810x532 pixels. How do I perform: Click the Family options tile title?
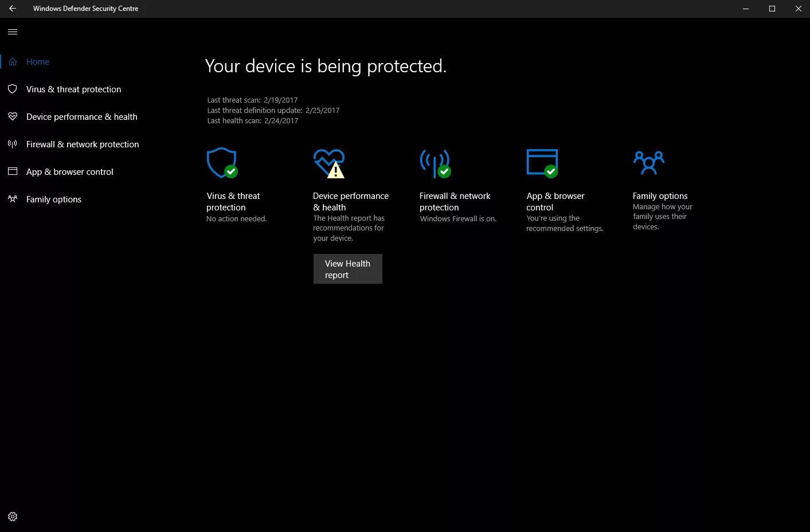660,195
